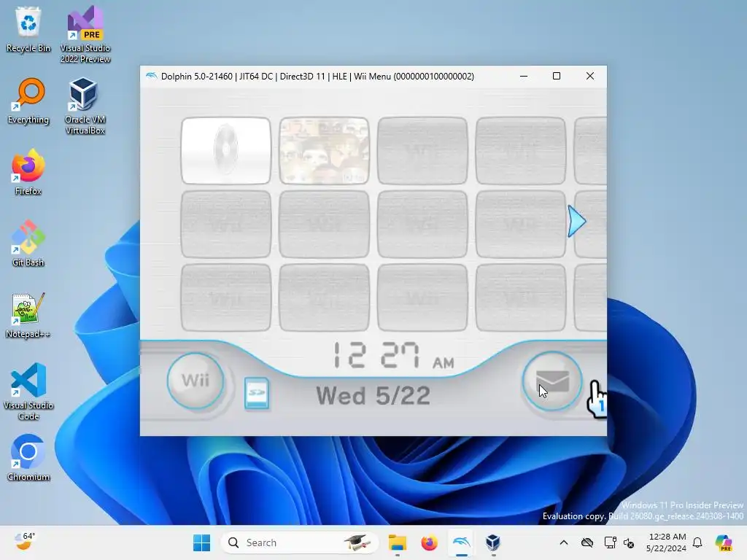Open the Wii Message Board envelope
Screen dimensions: 747x560
[x=552, y=381]
